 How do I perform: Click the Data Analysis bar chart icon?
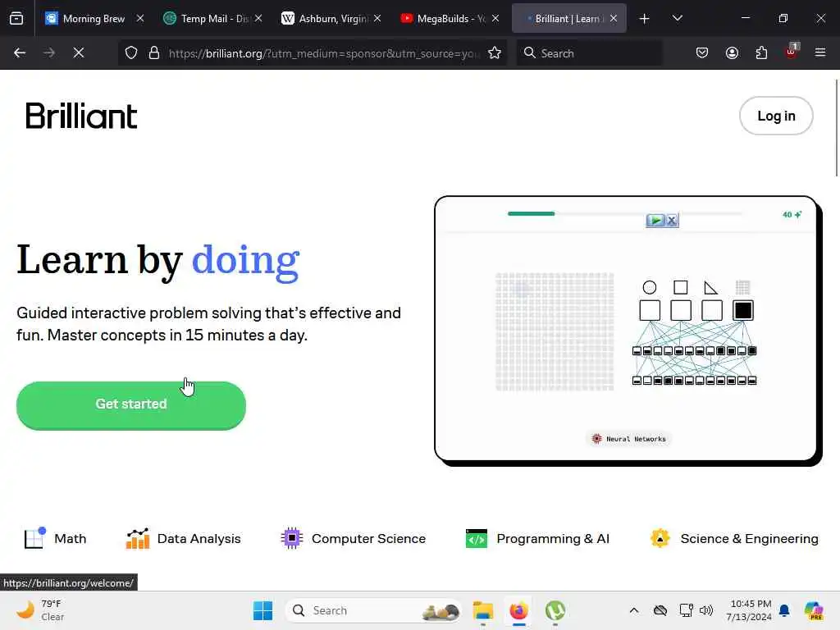coord(138,538)
